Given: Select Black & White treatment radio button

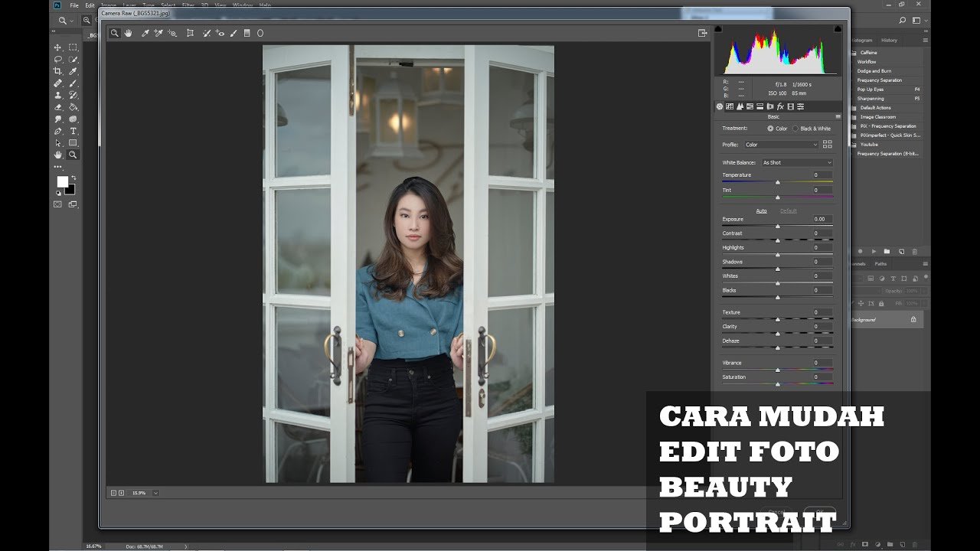Looking at the screenshot, I should point(795,129).
